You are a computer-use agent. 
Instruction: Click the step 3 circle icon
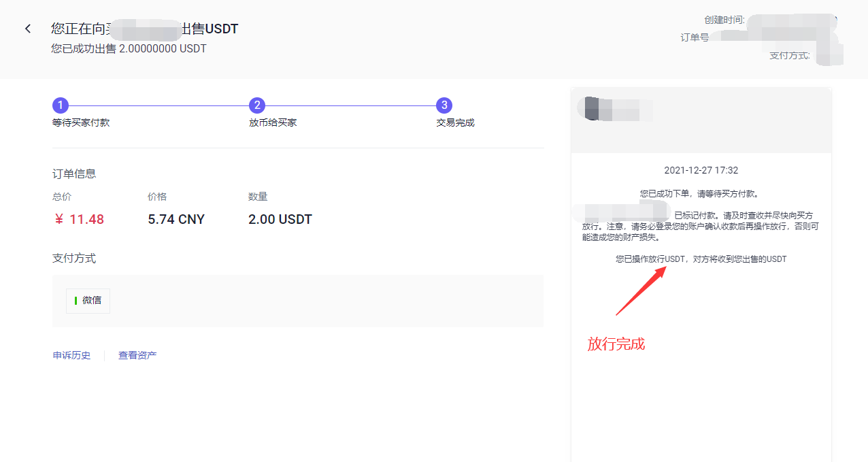[444, 105]
